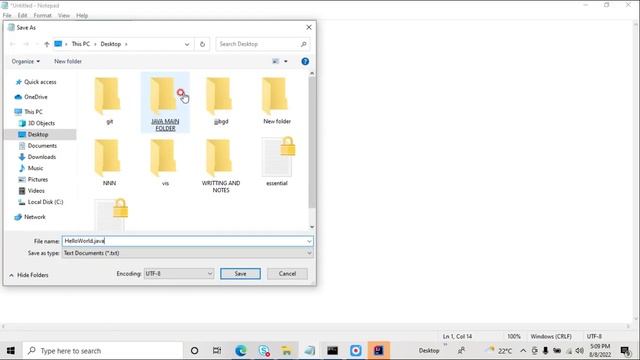Select This PC in navigation pane

coord(29,112)
